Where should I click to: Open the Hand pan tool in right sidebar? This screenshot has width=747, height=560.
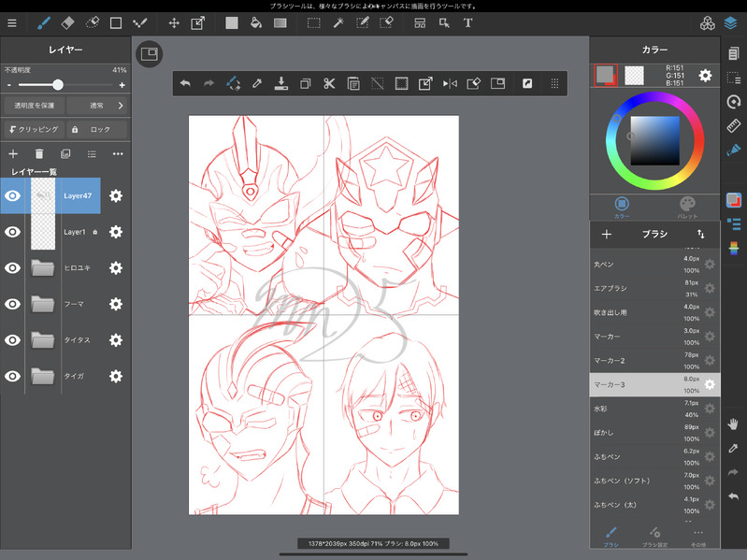(x=733, y=424)
